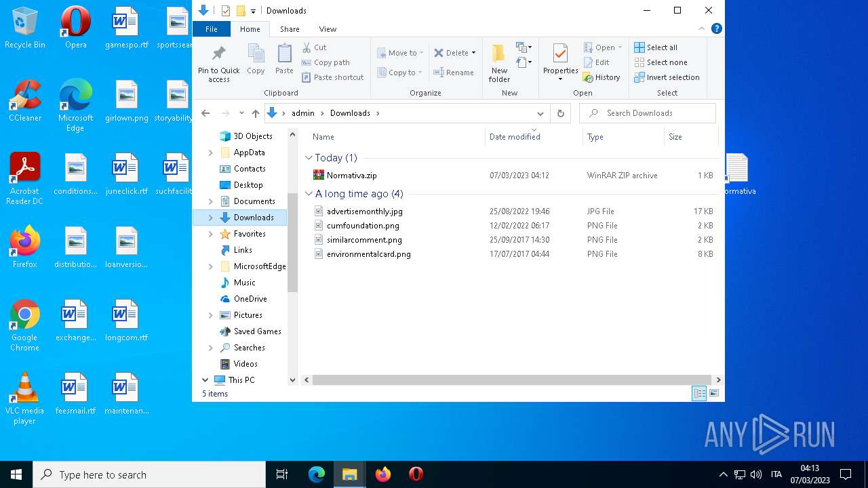Switch to the details view button

[699, 393]
